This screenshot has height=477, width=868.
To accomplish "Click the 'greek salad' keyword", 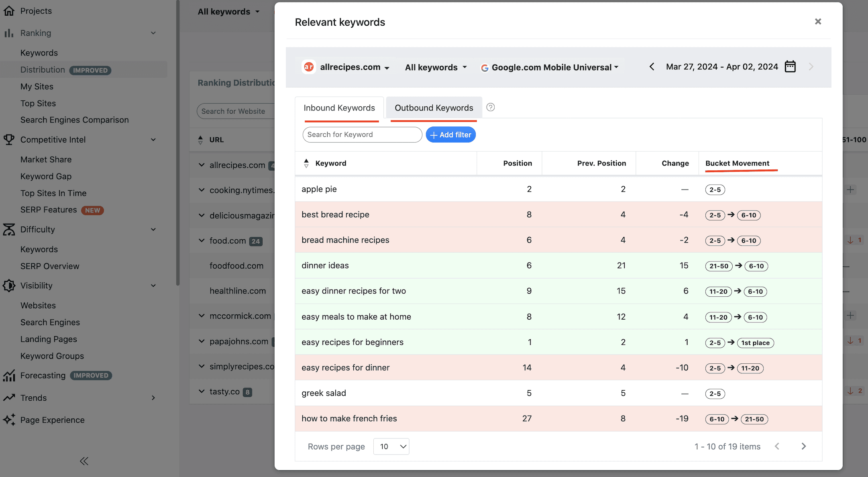I will (x=324, y=393).
